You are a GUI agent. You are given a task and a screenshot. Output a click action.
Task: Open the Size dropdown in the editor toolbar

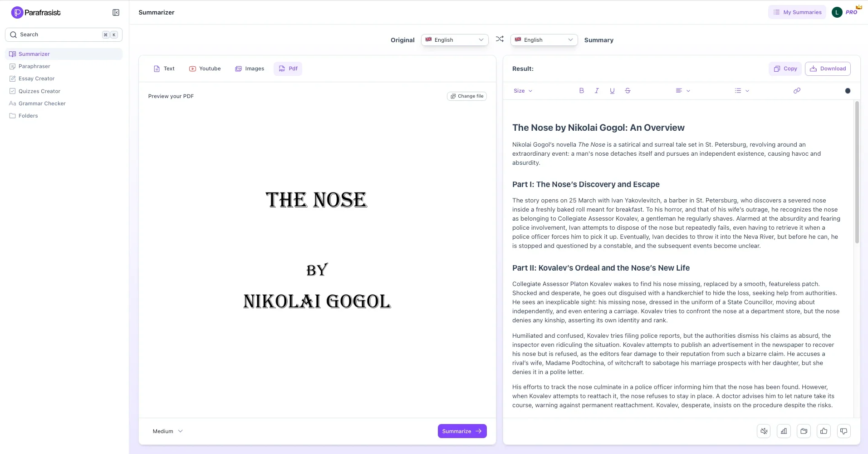[x=523, y=91]
